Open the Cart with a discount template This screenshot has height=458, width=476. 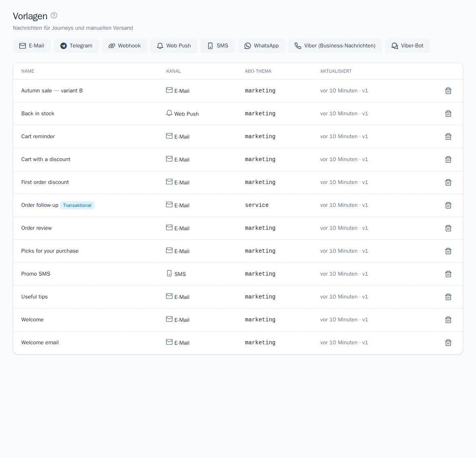pos(45,159)
